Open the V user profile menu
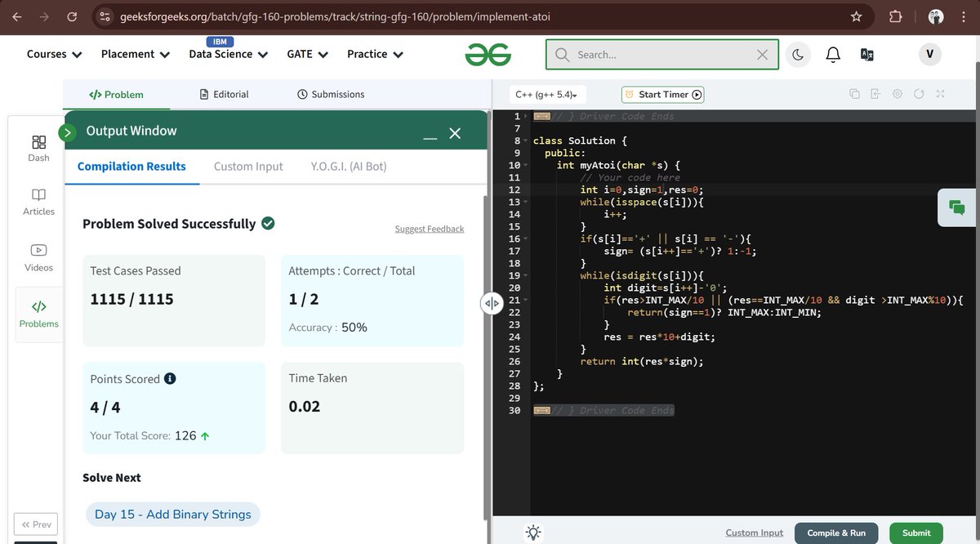 [x=929, y=54]
